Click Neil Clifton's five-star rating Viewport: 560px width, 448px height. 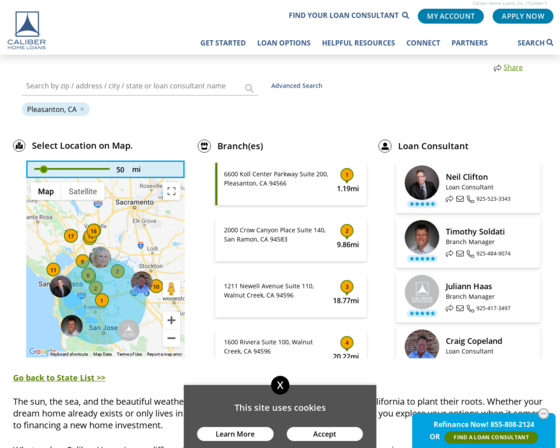point(422,204)
